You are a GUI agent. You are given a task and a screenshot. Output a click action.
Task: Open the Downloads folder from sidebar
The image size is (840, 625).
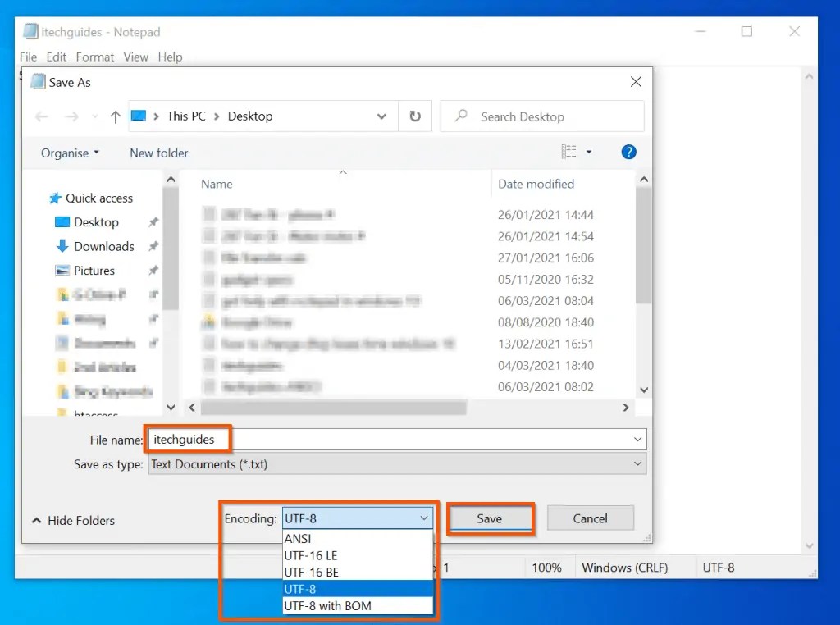coord(104,246)
